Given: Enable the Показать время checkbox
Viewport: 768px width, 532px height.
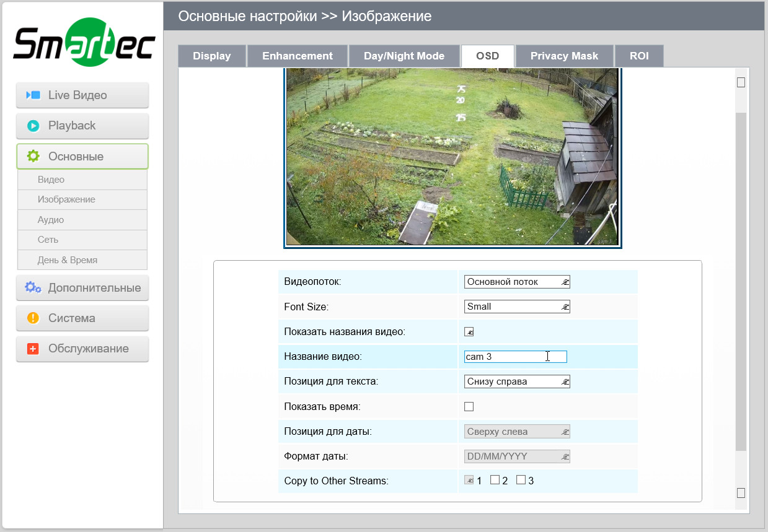Looking at the screenshot, I should click(x=469, y=406).
